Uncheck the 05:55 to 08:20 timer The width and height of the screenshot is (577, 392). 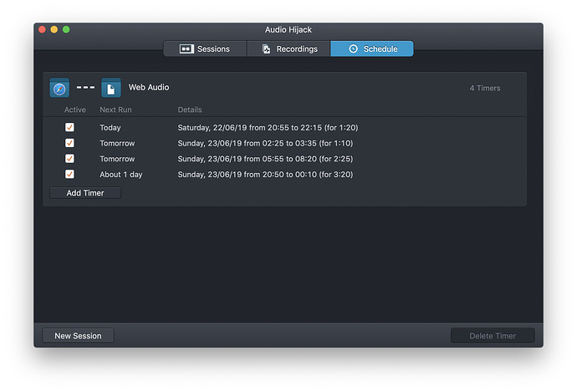click(x=69, y=159)
